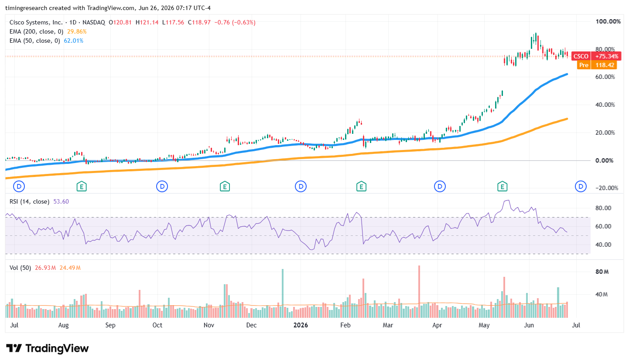
Task: Select the RSI (14, close) indicator legend
Action: click(30, 201)
